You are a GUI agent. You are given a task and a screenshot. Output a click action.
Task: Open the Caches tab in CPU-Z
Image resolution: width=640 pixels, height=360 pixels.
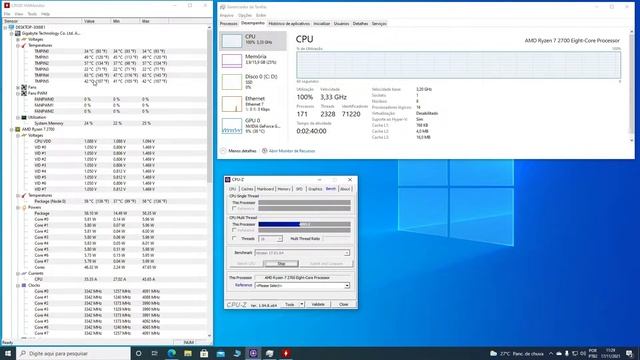(x=247, y=189)
